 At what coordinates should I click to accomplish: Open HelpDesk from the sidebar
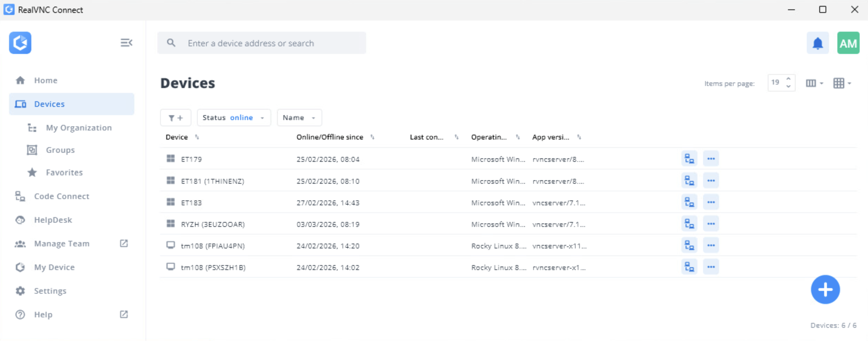[x=53, y=220]
